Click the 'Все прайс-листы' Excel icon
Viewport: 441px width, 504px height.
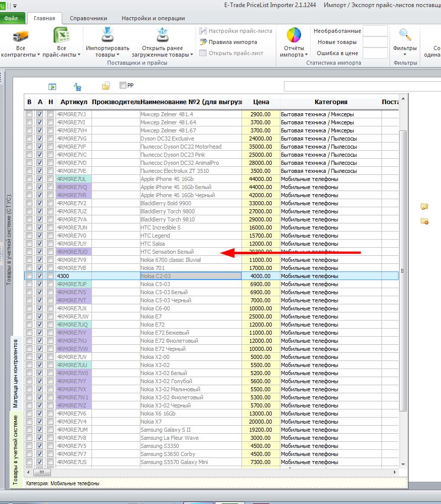pyautogui.click(x=61, y=35)
